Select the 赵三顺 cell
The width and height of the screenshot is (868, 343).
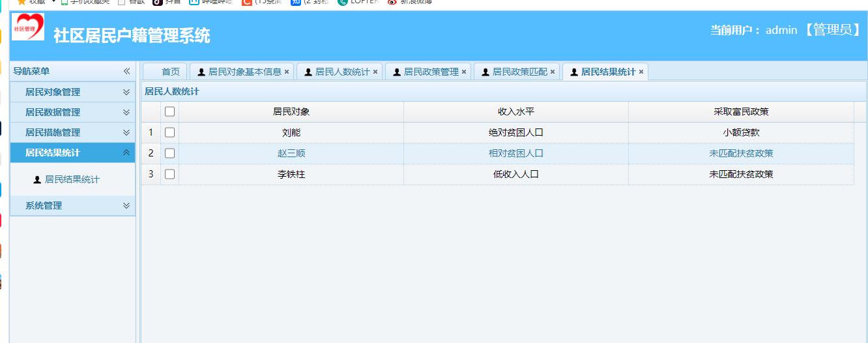[x=291, y=153]
